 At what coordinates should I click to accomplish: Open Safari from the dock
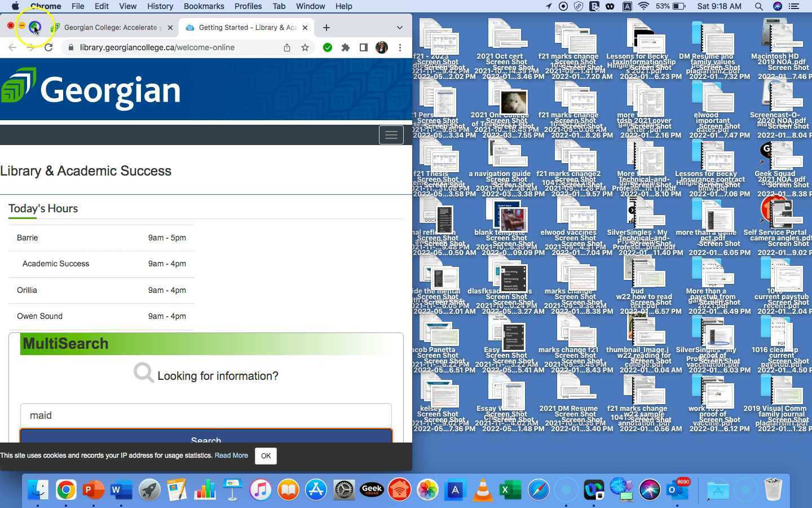(539, 490)
